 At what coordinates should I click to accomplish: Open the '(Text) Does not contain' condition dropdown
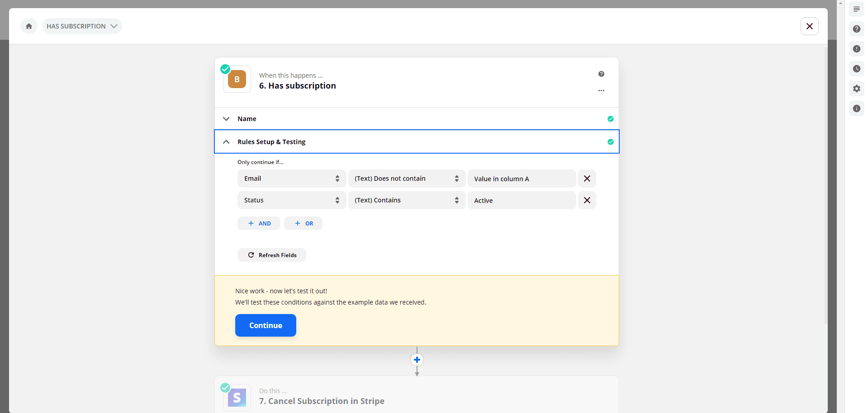(x=407, y=178)
